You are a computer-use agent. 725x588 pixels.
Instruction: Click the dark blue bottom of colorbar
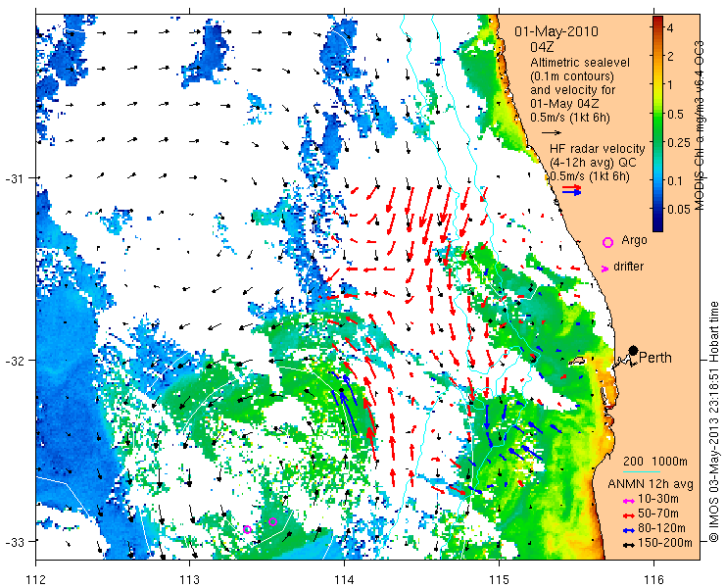[657, 224]
